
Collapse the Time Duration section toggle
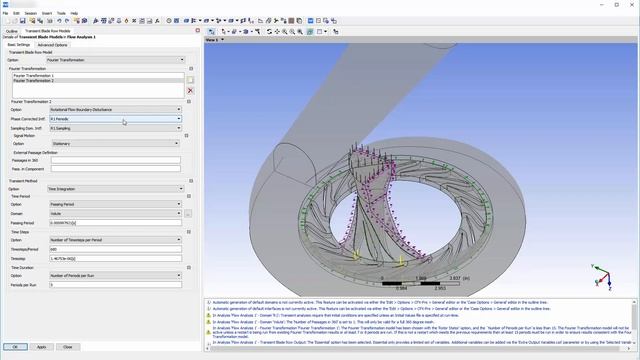(189, 268)
